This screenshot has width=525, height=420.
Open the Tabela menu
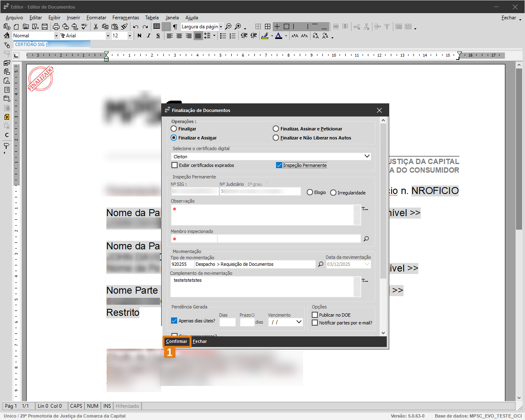tap(152, 18)
